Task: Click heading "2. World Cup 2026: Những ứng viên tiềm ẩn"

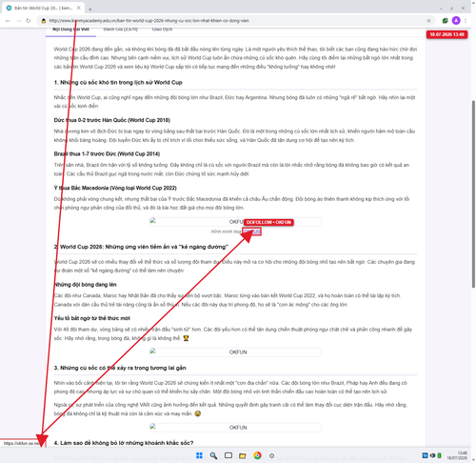Action: 141,247
